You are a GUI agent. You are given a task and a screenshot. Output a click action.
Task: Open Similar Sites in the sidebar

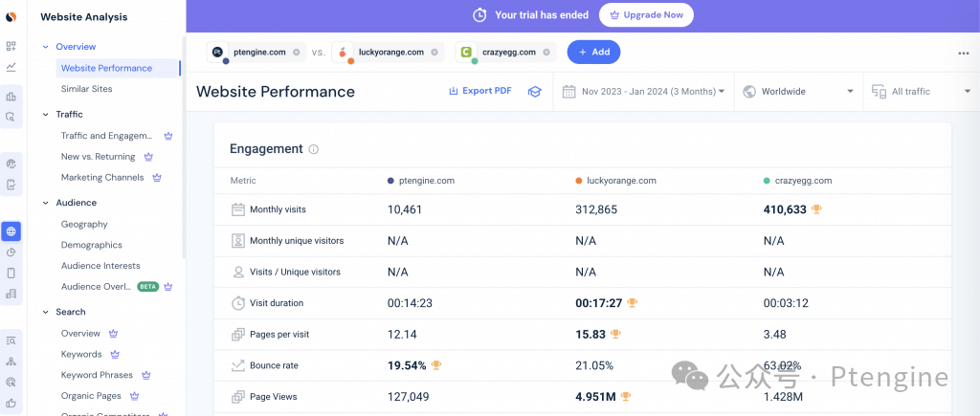86,89
